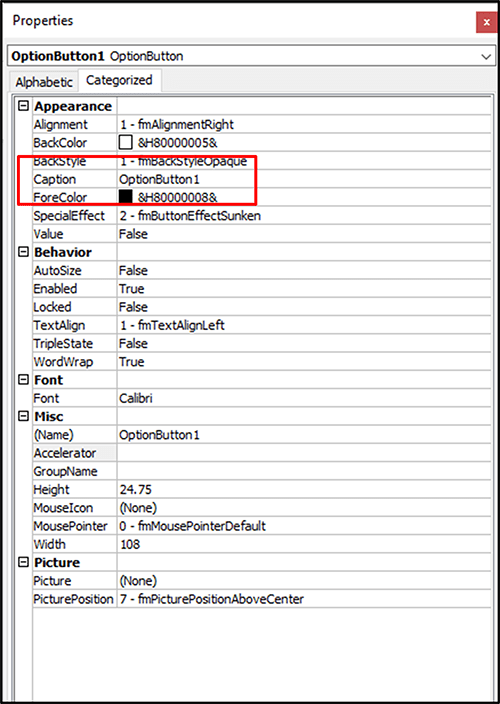Screen dimensions: 500x704
Task: Select the BackColor property name
Action: 60,143
